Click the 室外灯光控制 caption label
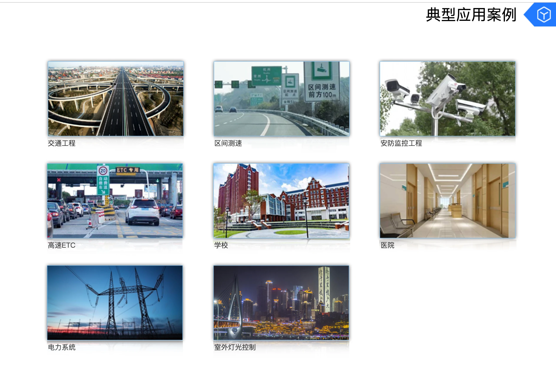The width and height of the screenshot is (556, 392). point(235,348)
